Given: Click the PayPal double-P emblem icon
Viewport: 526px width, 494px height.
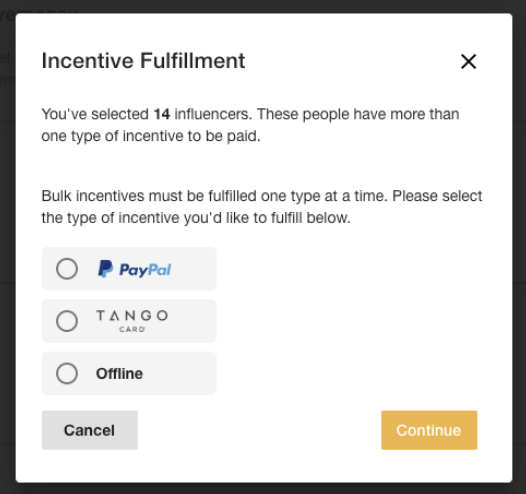Looking at the screenshot, I should (x=105, y=269).
